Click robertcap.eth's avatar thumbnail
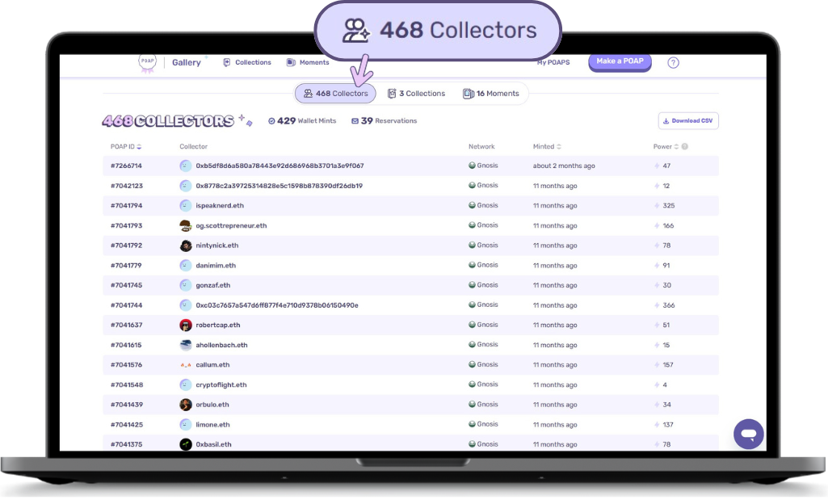Screen dimensions: 828x504 click(184, 325)
